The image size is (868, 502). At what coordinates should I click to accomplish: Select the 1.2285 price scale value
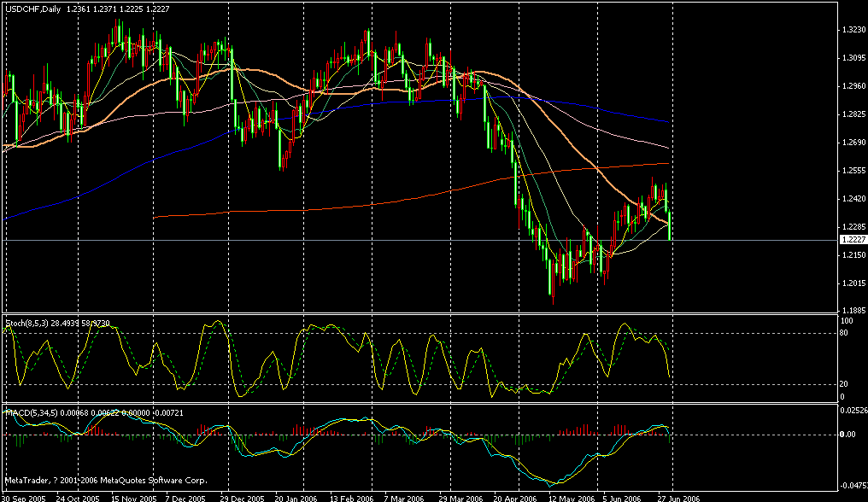[x=853, y=227]
